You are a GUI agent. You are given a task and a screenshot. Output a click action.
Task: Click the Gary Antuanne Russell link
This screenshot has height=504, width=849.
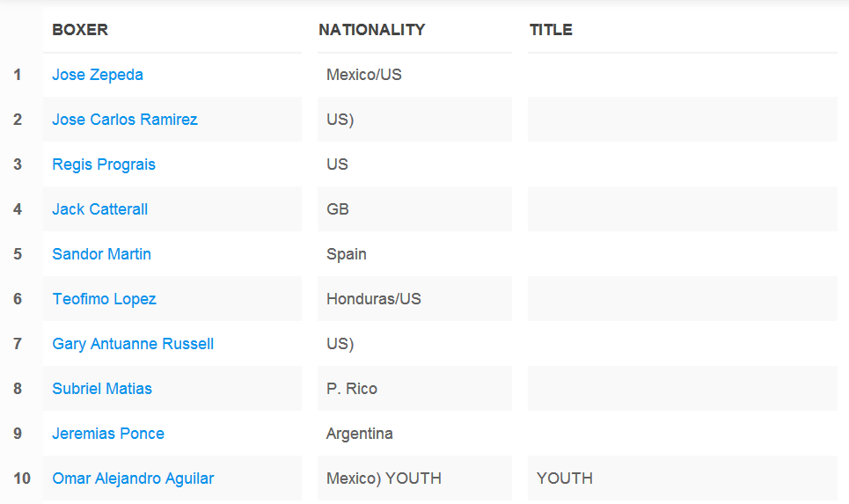tap(133, 344)
